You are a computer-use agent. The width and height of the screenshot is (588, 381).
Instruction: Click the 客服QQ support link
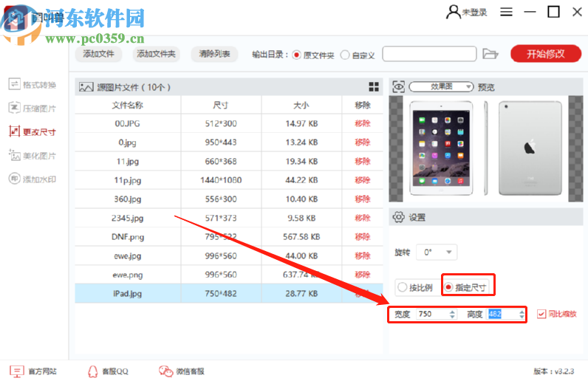click(115, 371)
